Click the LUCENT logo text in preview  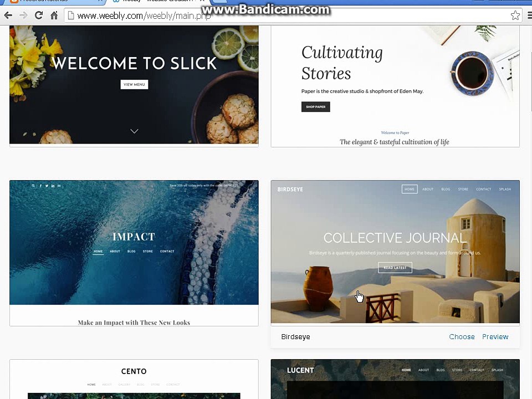tap(300, 370)
